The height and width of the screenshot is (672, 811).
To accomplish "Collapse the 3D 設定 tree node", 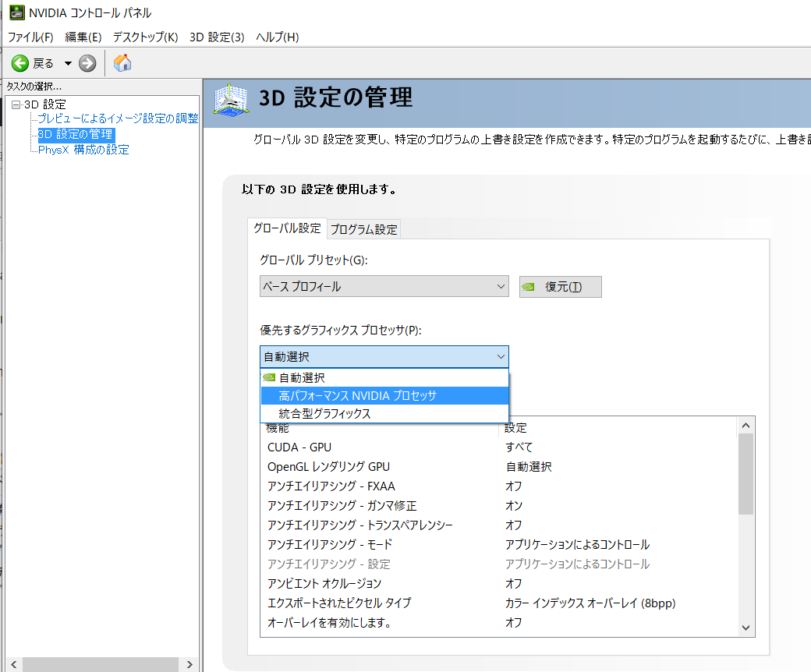I will (x=16, y=104).
